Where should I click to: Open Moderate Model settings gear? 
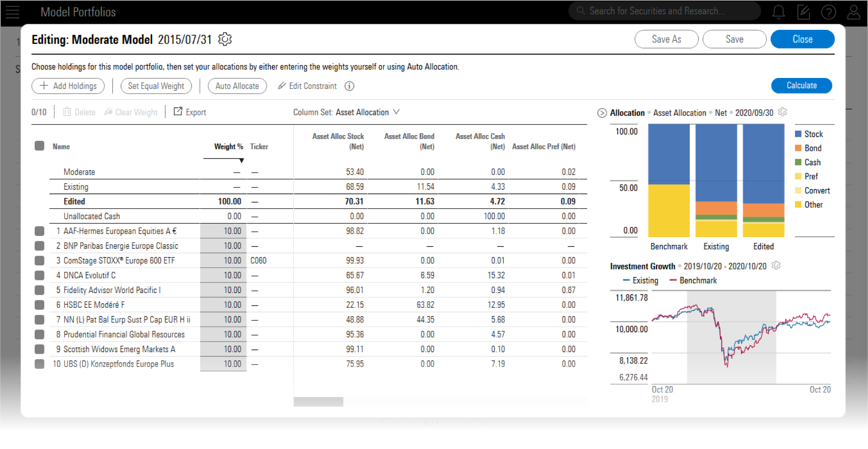coord(225,40)
